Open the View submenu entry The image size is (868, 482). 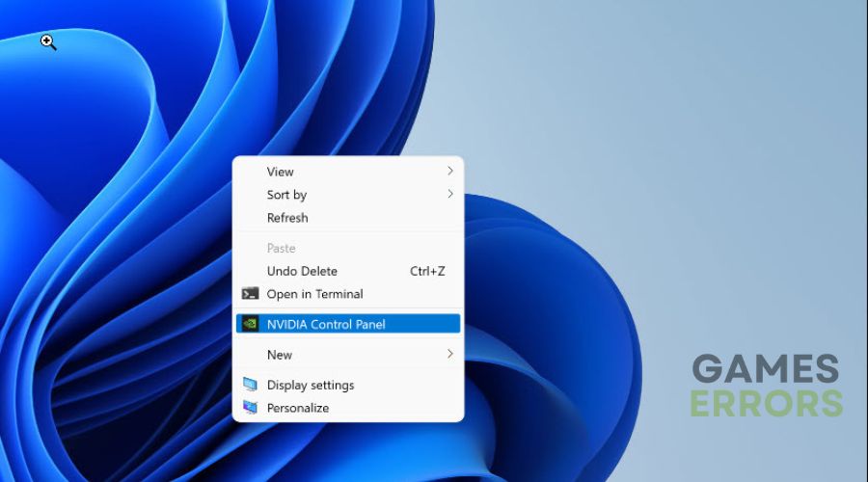click(348, 172)
